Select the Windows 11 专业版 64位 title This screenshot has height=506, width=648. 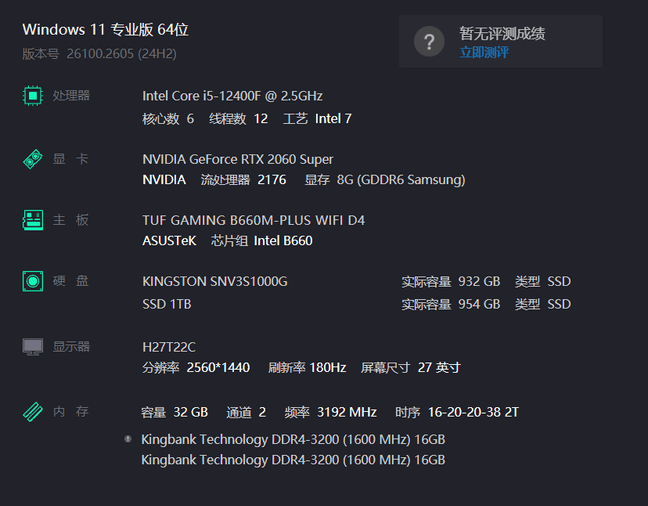click(x=105, y=31)
